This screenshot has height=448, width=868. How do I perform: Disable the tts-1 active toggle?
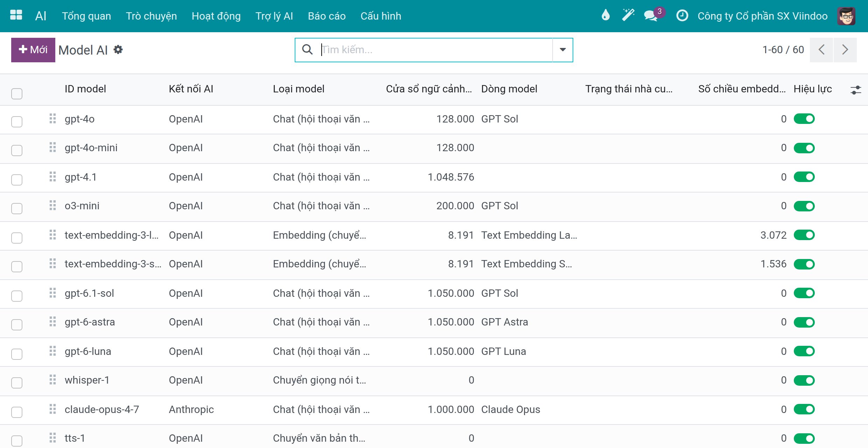tap(804, 438)
